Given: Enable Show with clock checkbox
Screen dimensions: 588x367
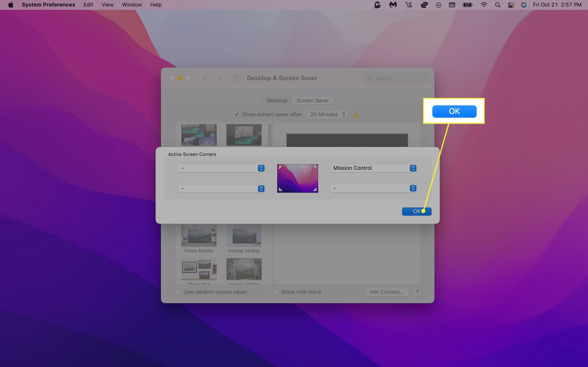Looking at the screenshot, I should click(x=276, y=292).
